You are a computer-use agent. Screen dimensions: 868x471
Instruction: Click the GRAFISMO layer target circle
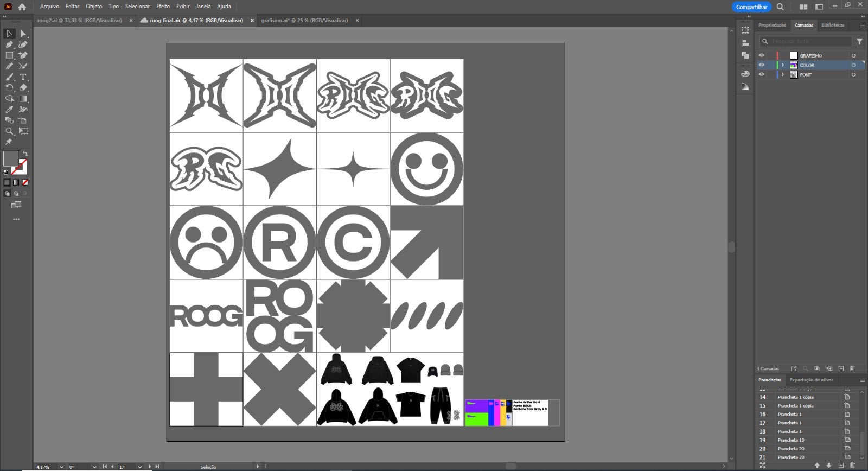coord(853,55)
